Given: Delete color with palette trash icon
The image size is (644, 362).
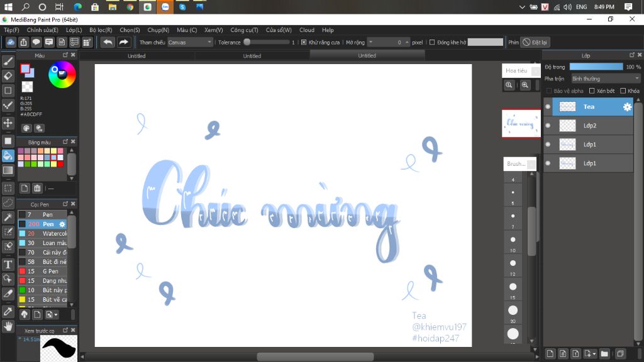Looking at the screenshot, I should tap(37, 189).
